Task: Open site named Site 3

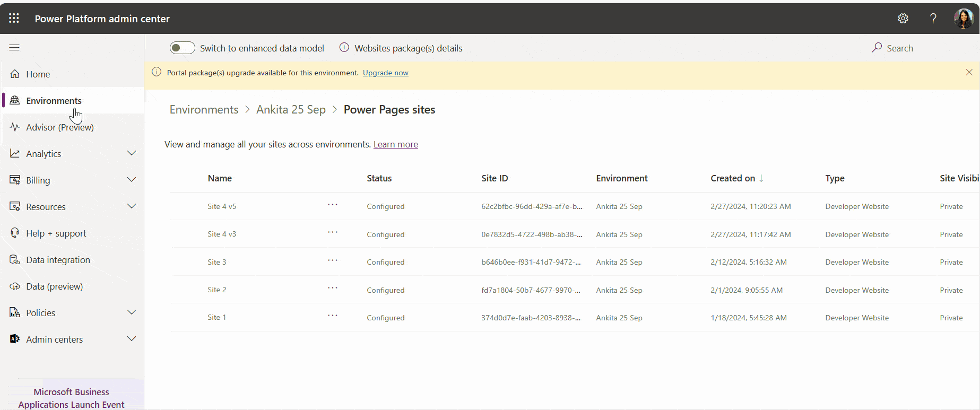Action: (x=217, y=262)
